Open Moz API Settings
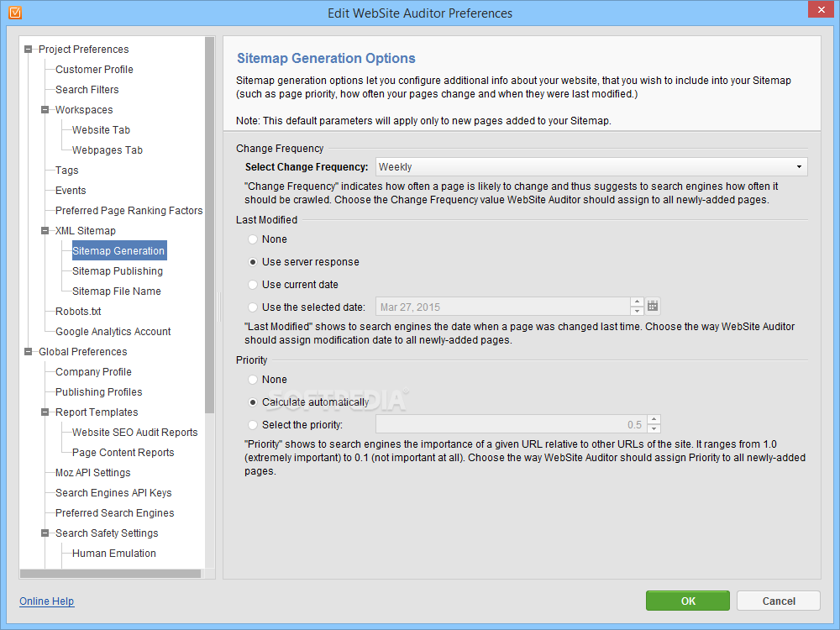This screenshot has height=630, width=840. click(x=92, y=472)
